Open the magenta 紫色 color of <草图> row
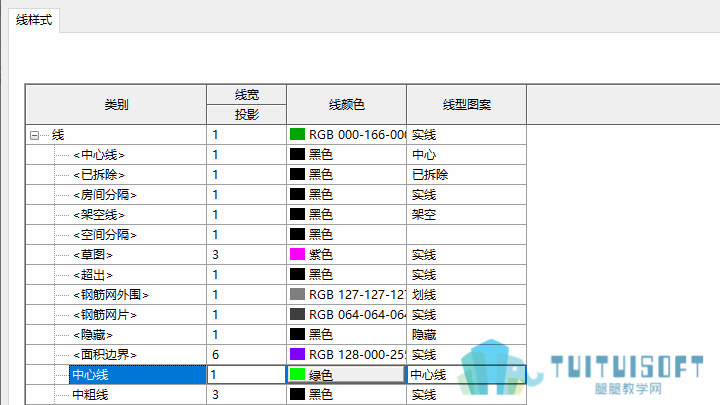Image resolution: width=720 pixels, height=405 pixels. [x=347, y=255]
